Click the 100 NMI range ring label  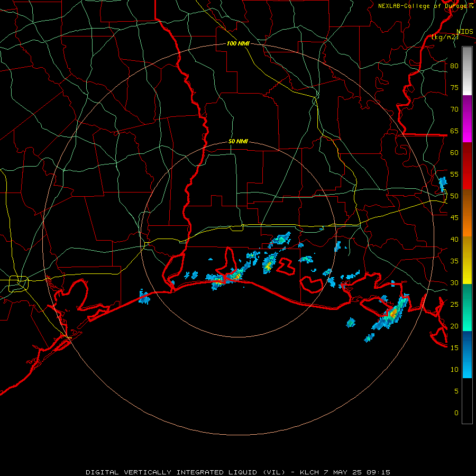[238, 43]
